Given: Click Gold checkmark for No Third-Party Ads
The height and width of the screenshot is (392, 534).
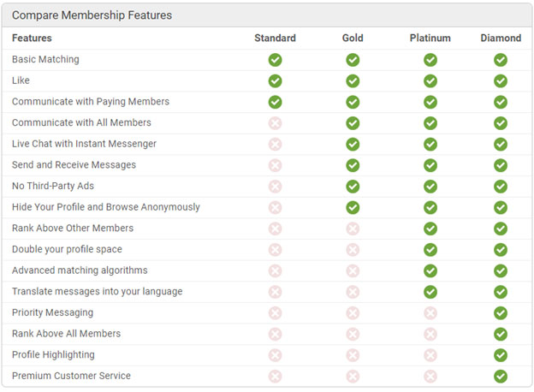Looking at the screenshot, I should click(353, 187).
